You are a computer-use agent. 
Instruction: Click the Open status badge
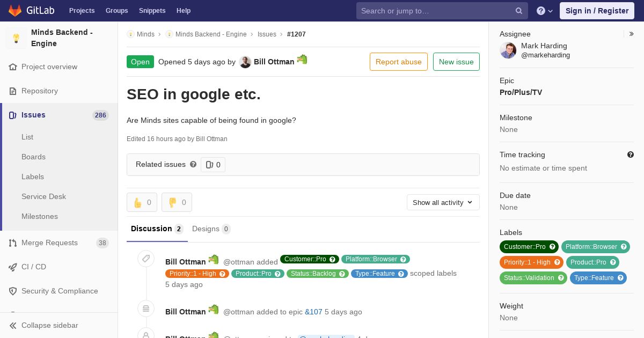tap(140, 62)
